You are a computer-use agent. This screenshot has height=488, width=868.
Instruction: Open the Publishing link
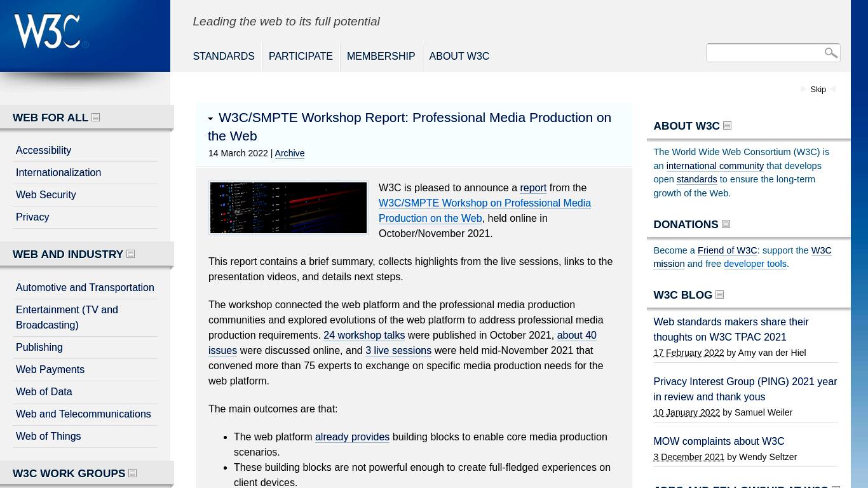click(x=39, y=347)
